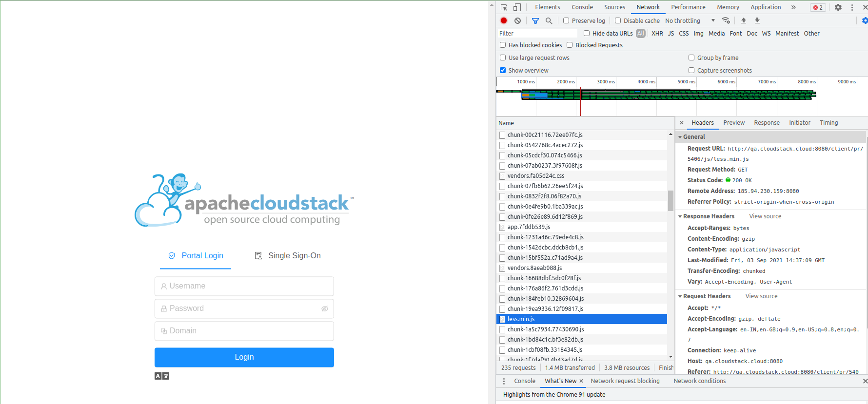
Task: Select the Single Sign-On login tab
Action: pyautogui.click(x=288, y=256)
